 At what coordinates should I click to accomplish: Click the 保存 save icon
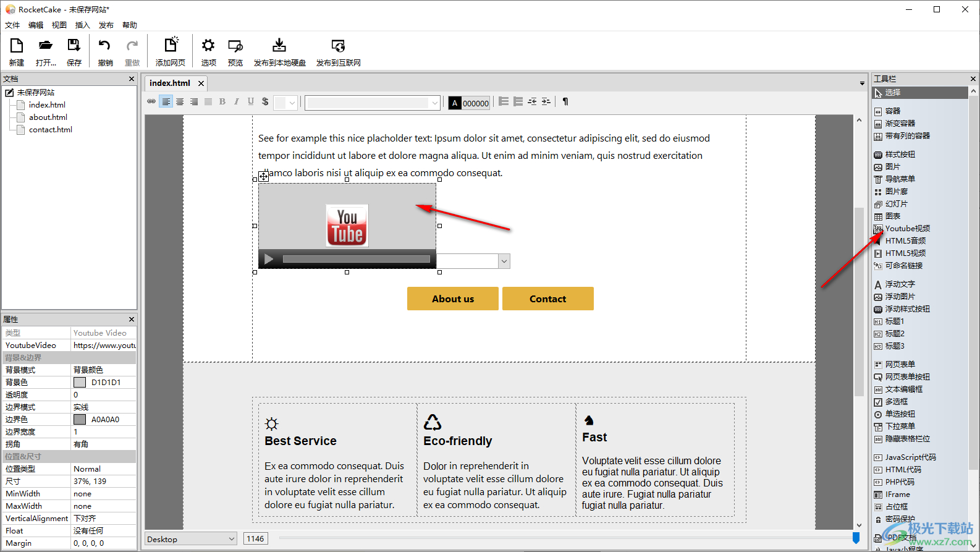pyautogui.click(x=74, y=46)
